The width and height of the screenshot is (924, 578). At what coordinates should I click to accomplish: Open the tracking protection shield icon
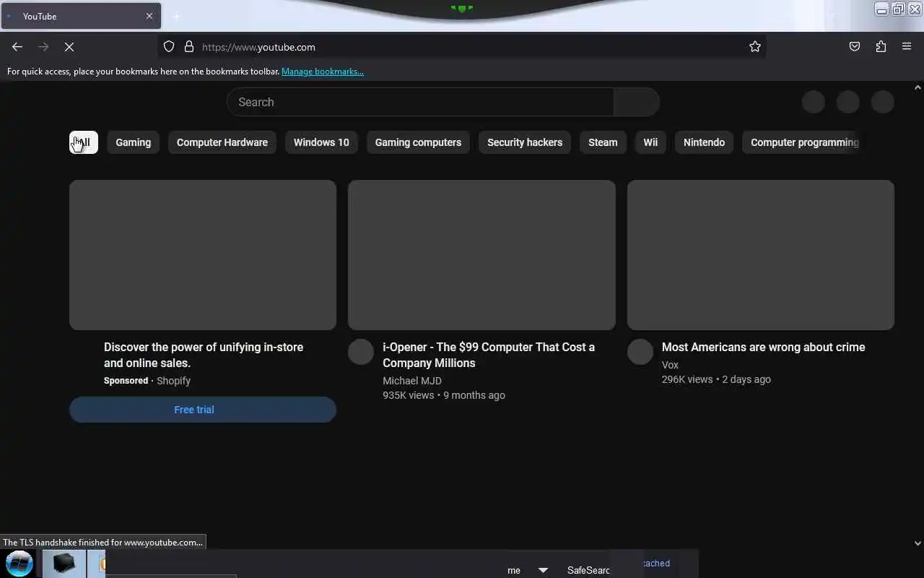[x=169, y=47]
